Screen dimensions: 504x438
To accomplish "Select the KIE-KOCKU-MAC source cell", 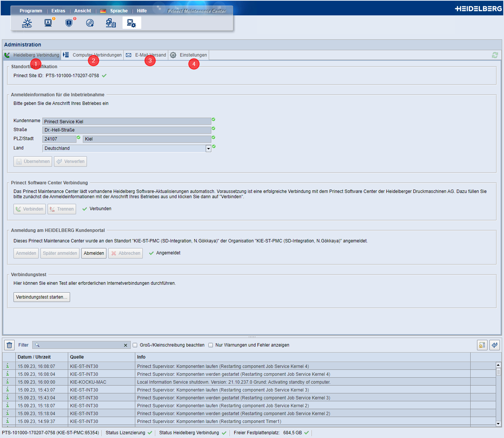I will 102,382.
